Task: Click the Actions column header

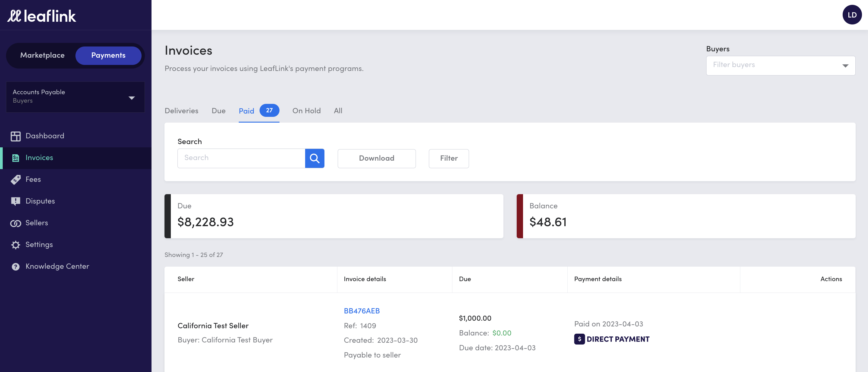Action: click(831, 279)
